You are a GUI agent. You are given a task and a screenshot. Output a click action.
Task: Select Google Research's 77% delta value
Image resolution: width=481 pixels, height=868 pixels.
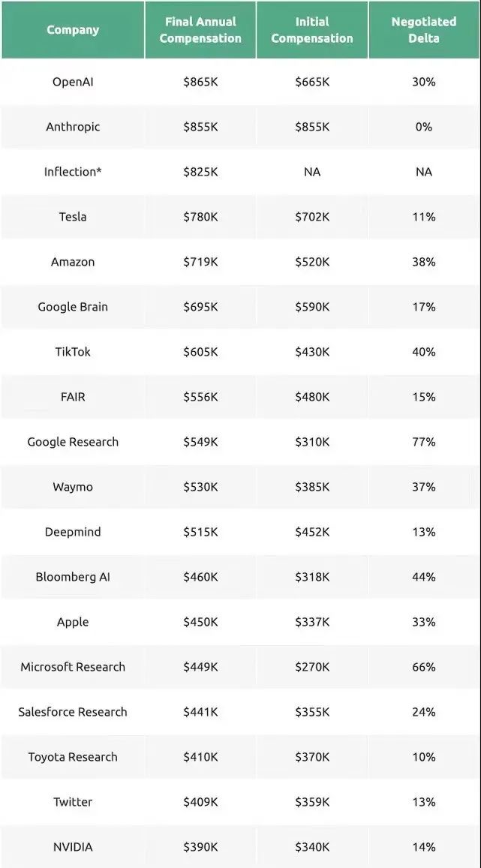424,442
